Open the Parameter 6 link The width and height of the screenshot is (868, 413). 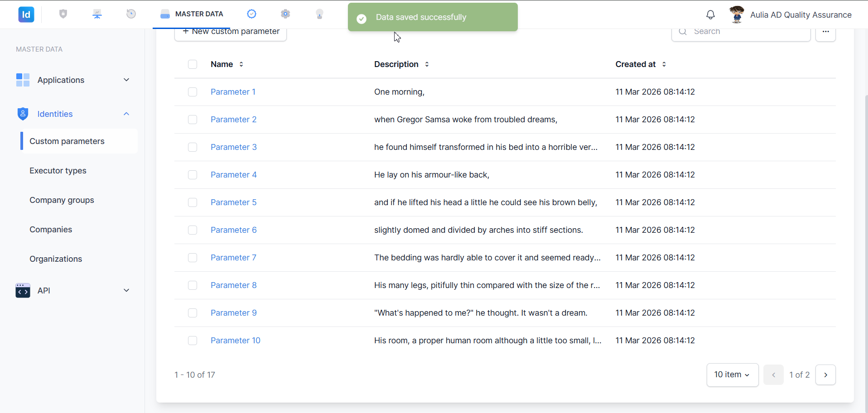pos(233,230)
